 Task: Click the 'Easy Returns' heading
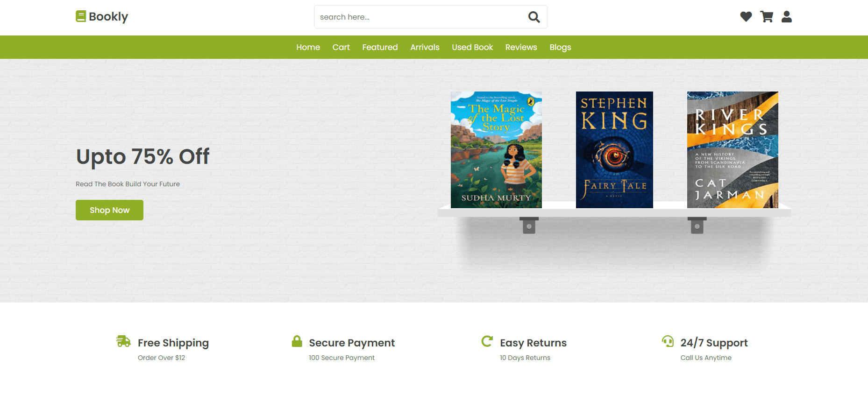click(533, 343)
